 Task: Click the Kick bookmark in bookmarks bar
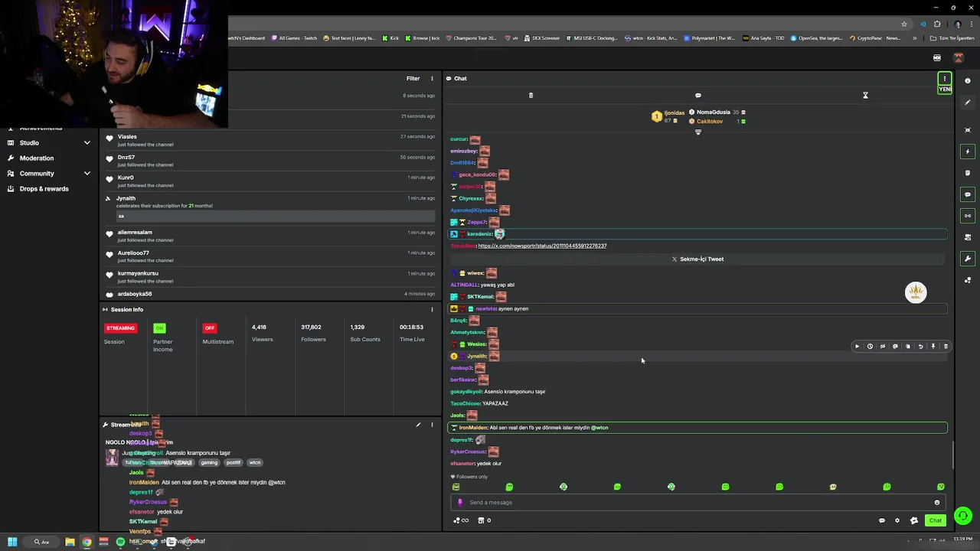pyautogui.click(x=391, y=38)
